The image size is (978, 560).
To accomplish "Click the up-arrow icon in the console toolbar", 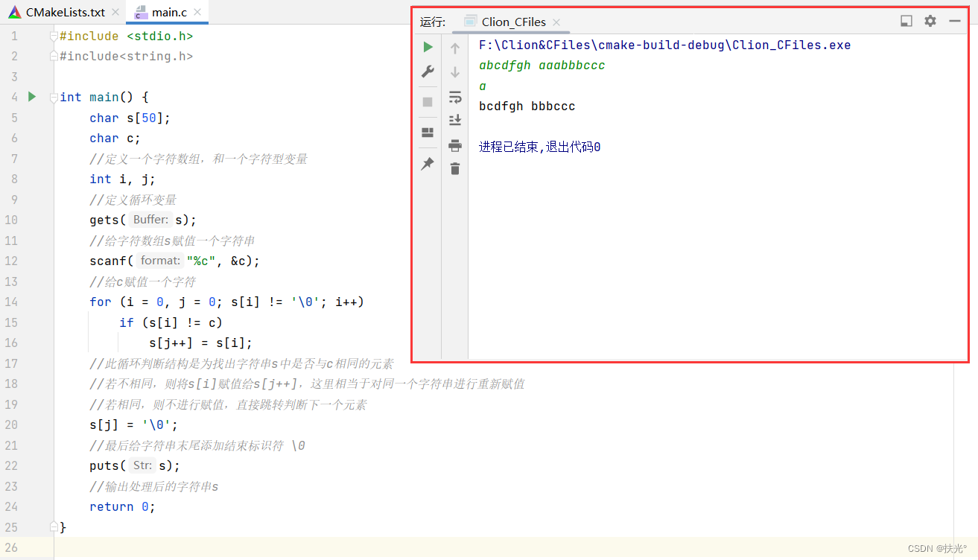I will (455, 48).
